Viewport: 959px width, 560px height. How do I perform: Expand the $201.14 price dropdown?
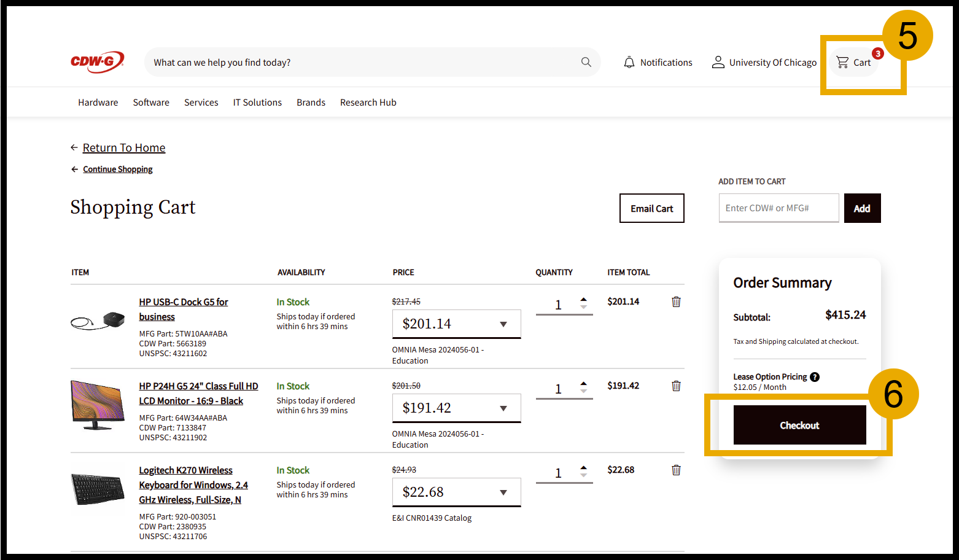pyautogui.click(x=503, y=324)
